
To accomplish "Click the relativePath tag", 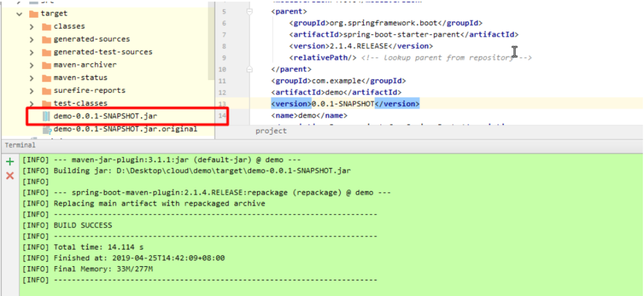I will click(x=323, y=58).
